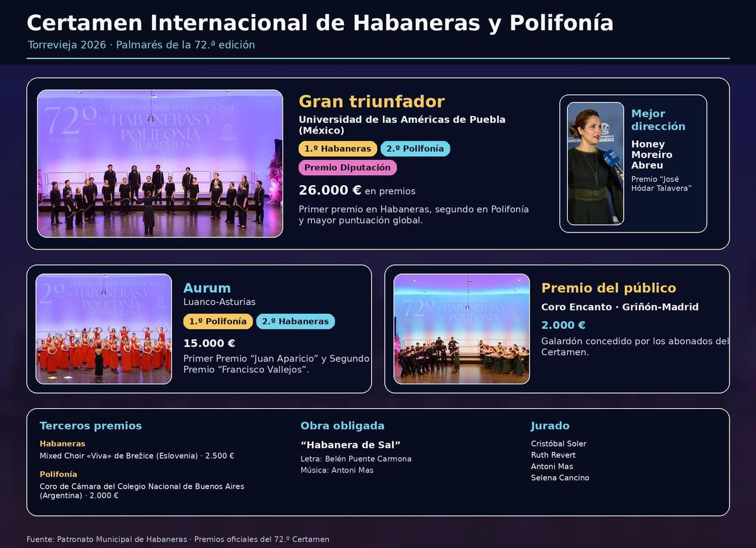Click the main title "Certamen Internacional de Habaneras y Polifonía"

[x=320, y=23]
